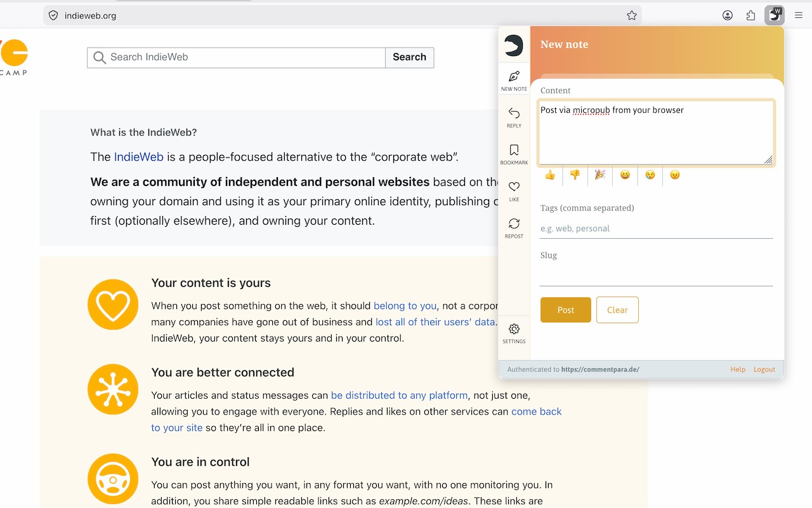Click the 'New note' panel heading
The image size is (812, 508).
pyautogui.click(x=565, y=44)
